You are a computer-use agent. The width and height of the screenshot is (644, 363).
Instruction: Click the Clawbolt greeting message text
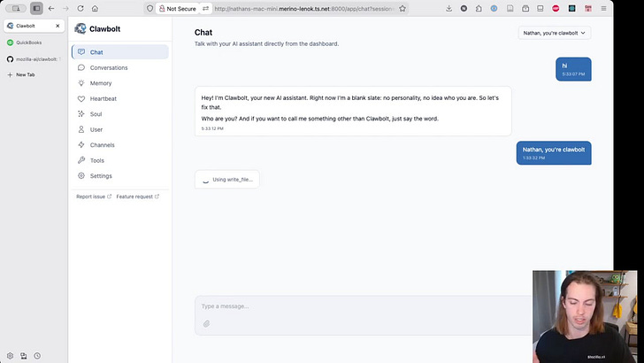pyautogui.click(x=350, y=108)
